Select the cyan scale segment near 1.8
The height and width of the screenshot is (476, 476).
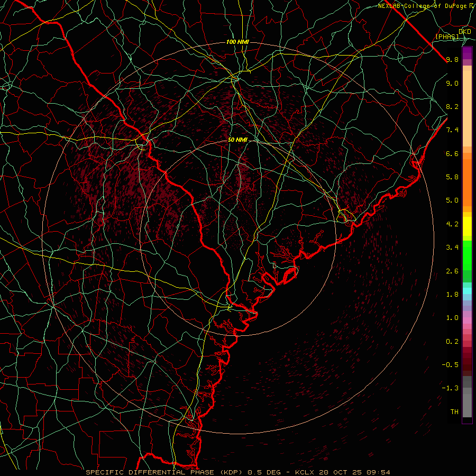point(467,291)
